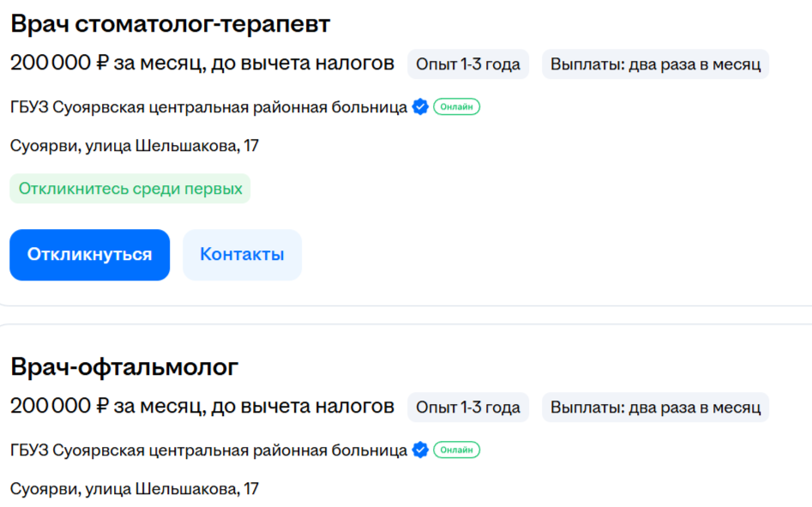Click the ruble sign in the офтальмолог salary
This screenshot has height=507, width=812.
pos(103,406)
